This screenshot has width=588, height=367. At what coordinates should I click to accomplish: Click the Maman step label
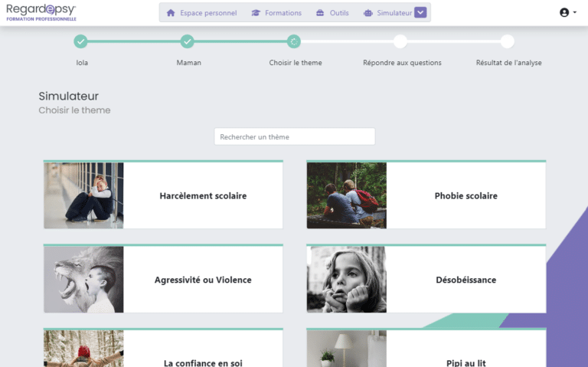(188, 63)
